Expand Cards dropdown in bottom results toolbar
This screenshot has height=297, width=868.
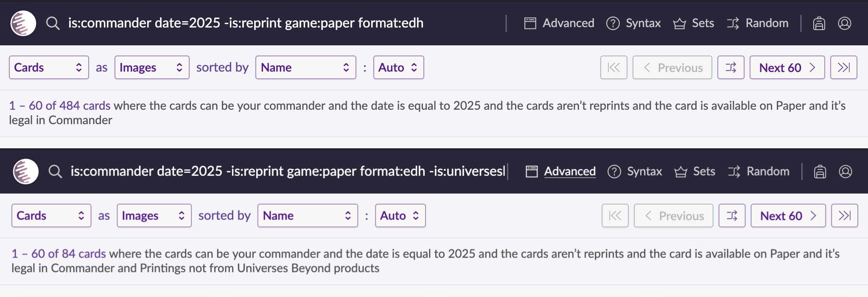51,216
